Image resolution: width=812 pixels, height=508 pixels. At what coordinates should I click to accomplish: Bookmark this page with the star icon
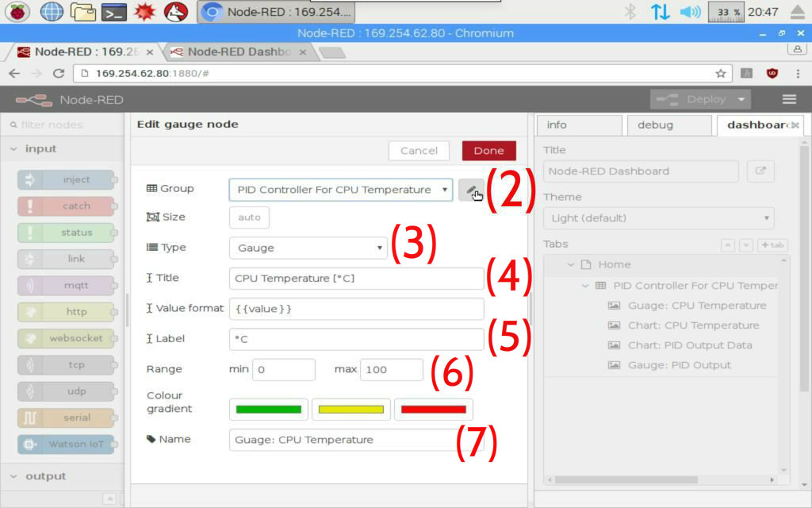[x=720, y=73]
